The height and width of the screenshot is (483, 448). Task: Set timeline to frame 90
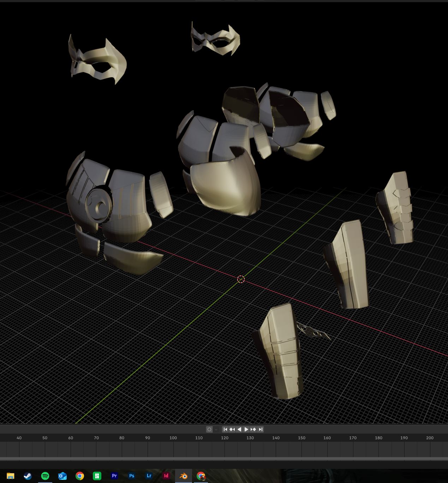148,438
